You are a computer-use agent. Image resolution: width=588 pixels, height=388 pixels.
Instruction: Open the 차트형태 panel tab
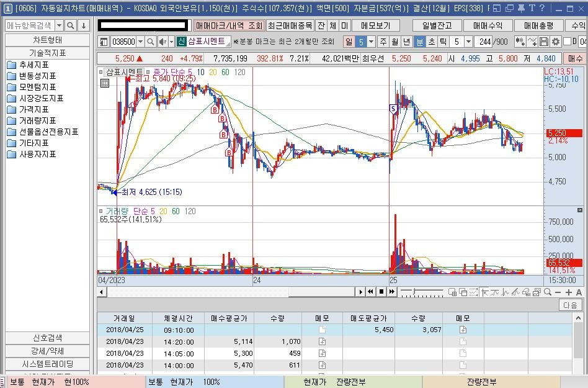click(47, 40)
